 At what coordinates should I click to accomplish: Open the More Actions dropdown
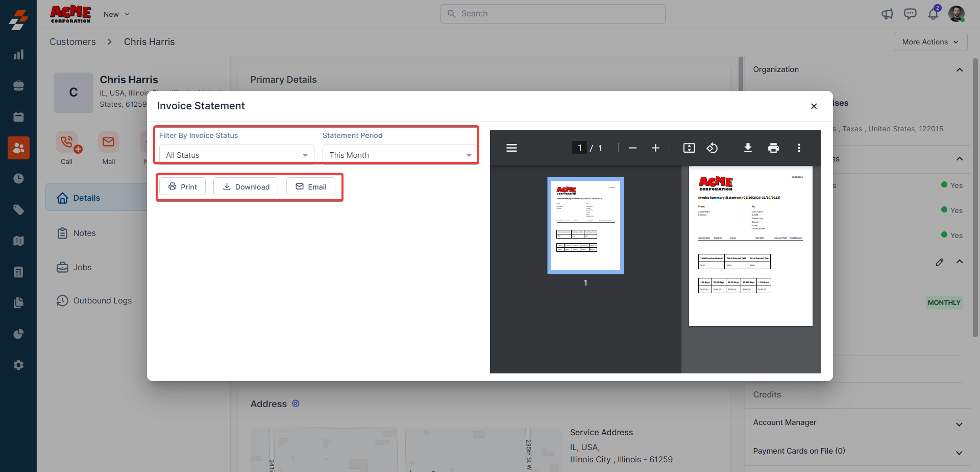(x=930, y=42)
